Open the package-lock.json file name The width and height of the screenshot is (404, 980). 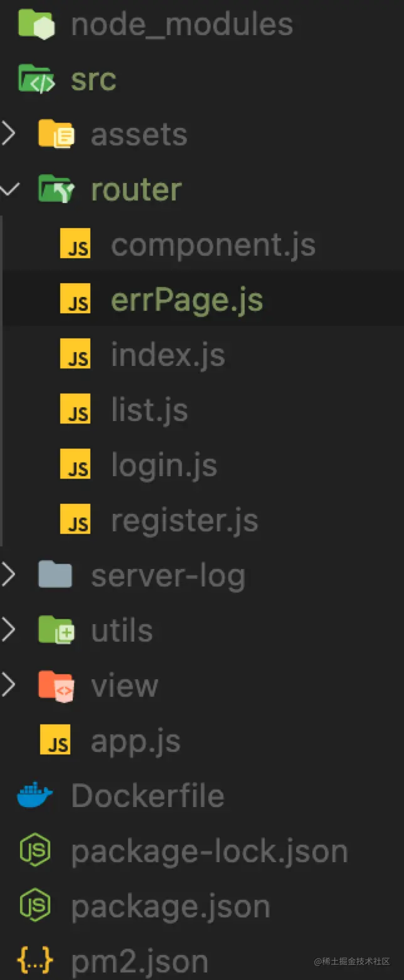210,852
